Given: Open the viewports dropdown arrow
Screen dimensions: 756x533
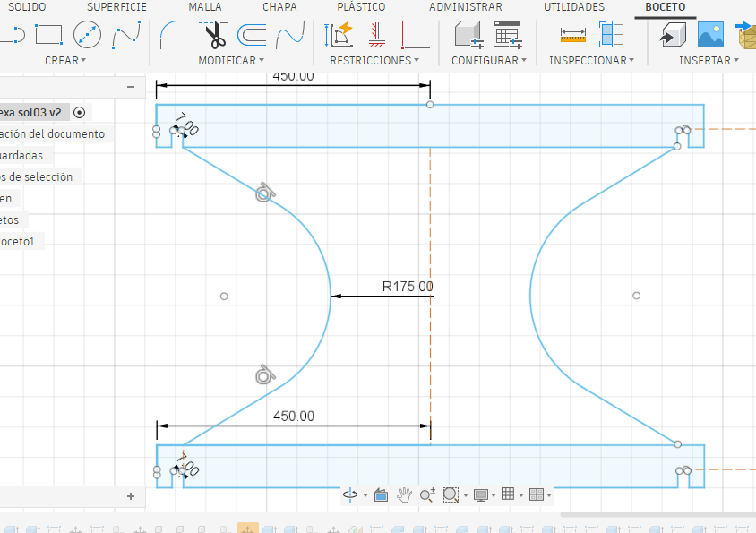Looking at the screenshot, I should tap(549, 494).
